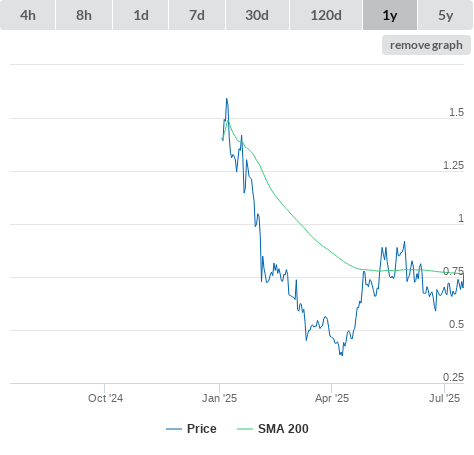Click the blue Price legend line marker
The height and width of the screenshot is (455, 474).
pos(174,429)
